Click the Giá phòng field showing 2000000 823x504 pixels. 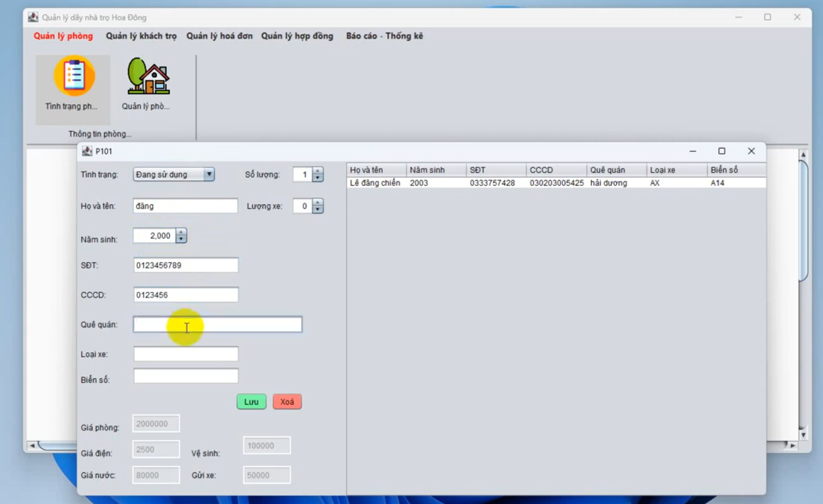click(x=156, y=423)
